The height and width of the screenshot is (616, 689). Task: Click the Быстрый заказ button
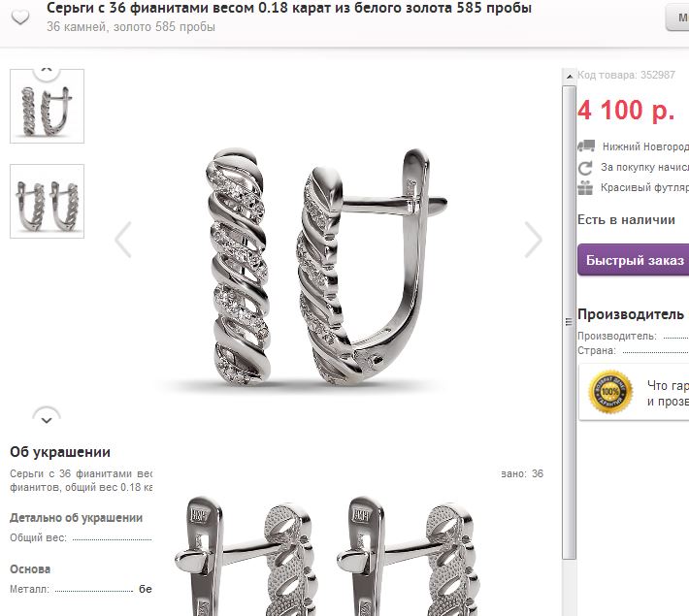[633, 260]
